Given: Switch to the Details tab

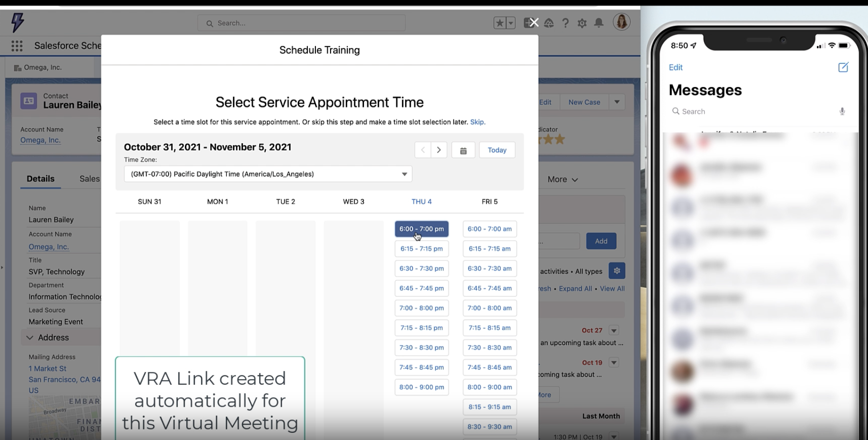Looking at the screenshot, I should click(40, 179).
